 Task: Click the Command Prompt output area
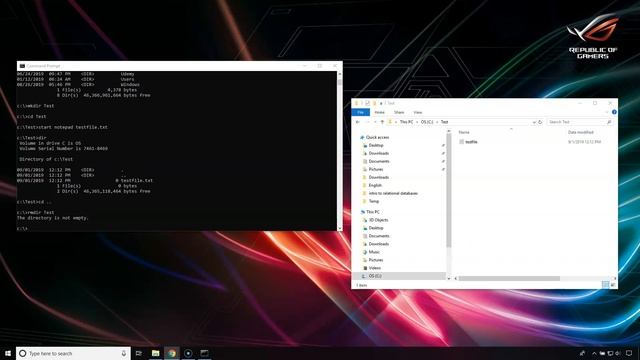point(177,151)
